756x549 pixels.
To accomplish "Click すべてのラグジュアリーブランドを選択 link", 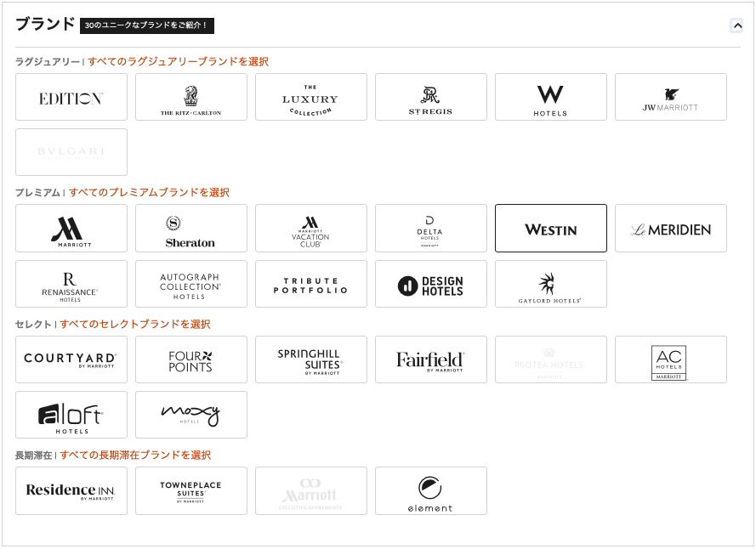I will [x=178, y=62].
